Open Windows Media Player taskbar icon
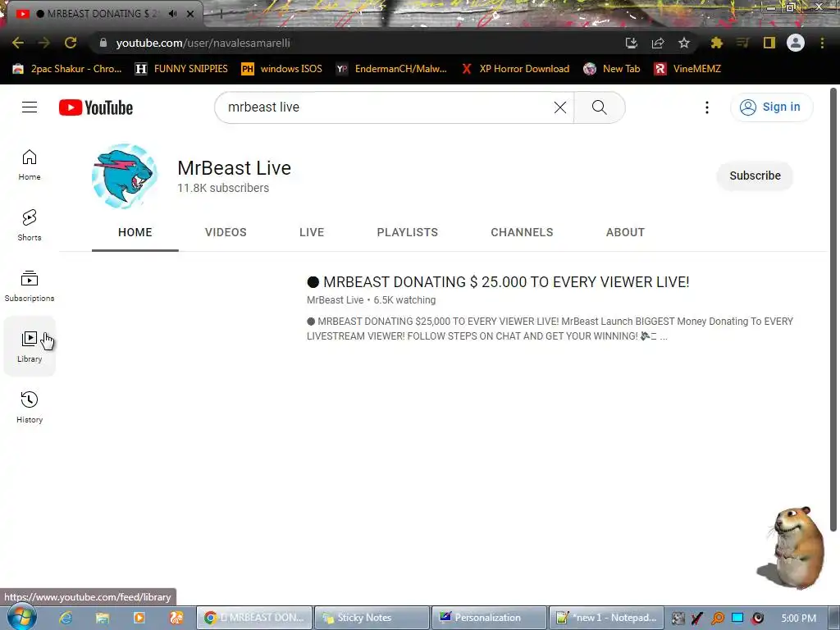This screenshot has width=840, height=630. [139, 618]
